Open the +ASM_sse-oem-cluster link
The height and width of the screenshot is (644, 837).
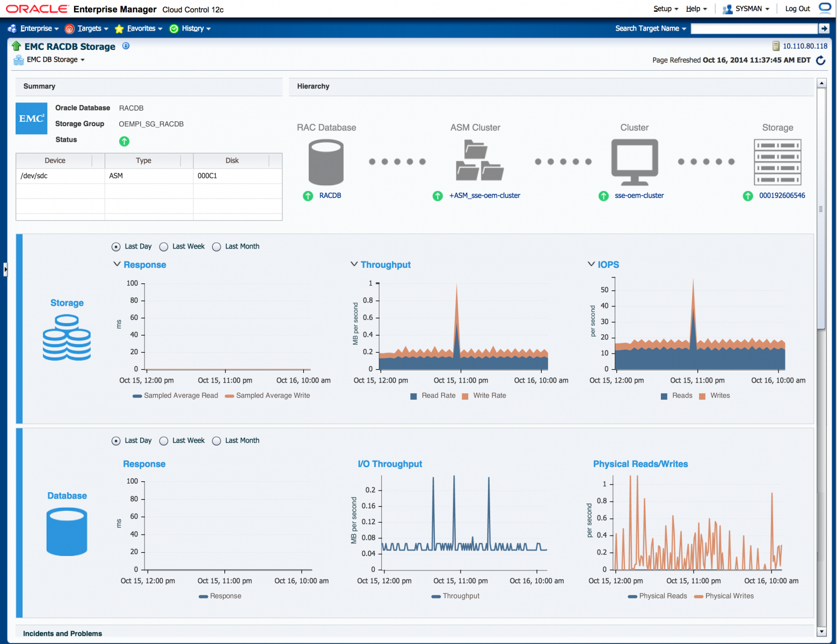484,196
